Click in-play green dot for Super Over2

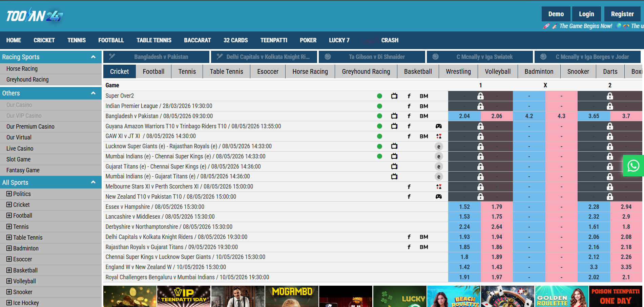379,96
